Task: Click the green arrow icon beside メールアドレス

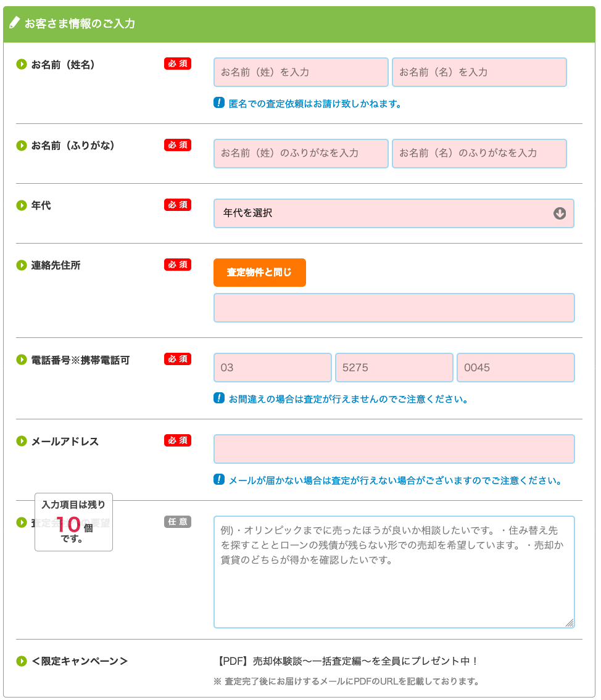Action: pyautogui.click(x=22, y=441)
